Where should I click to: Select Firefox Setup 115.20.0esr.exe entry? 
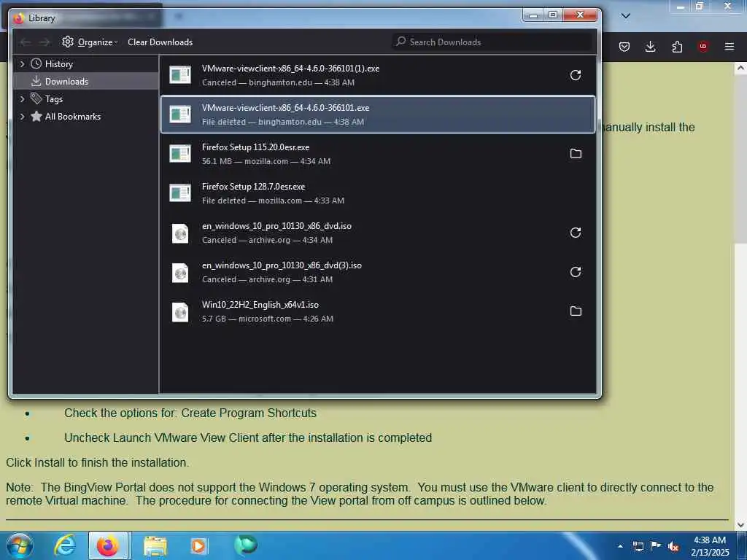[x=377, y=154]
